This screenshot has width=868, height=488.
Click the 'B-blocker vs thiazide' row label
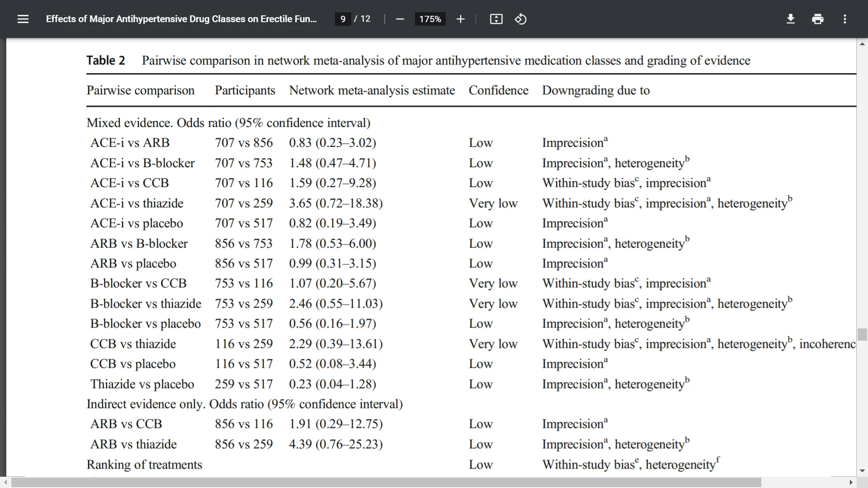pos(146,304)
